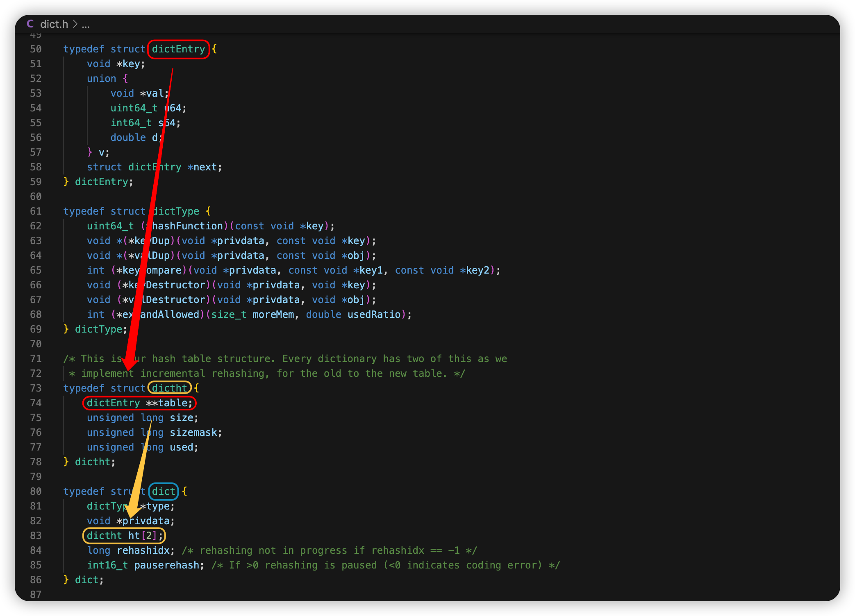Click 'uint64_t u64;' declaration
This screenshot has height=616, width=855.
[x=148, y=108]
